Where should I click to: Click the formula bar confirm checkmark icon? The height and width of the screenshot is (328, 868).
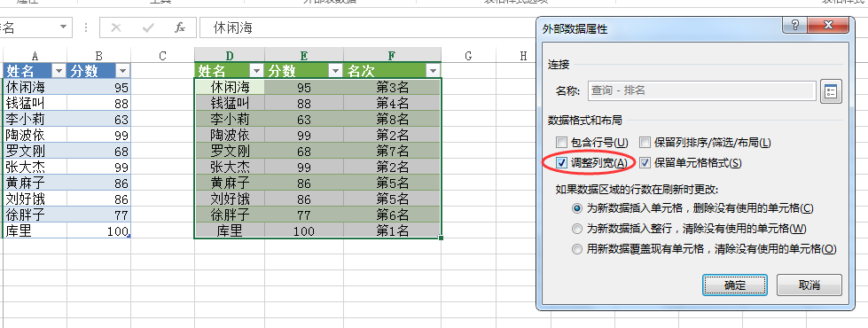pos(148,27)
